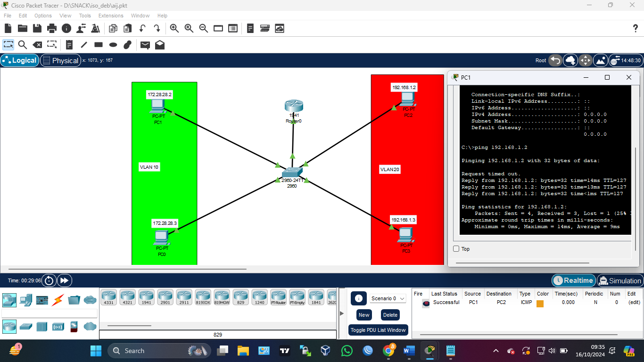Create a new cluster cloud icon
Viewport: 644px width, 362px height.
[x=570, y=60]
